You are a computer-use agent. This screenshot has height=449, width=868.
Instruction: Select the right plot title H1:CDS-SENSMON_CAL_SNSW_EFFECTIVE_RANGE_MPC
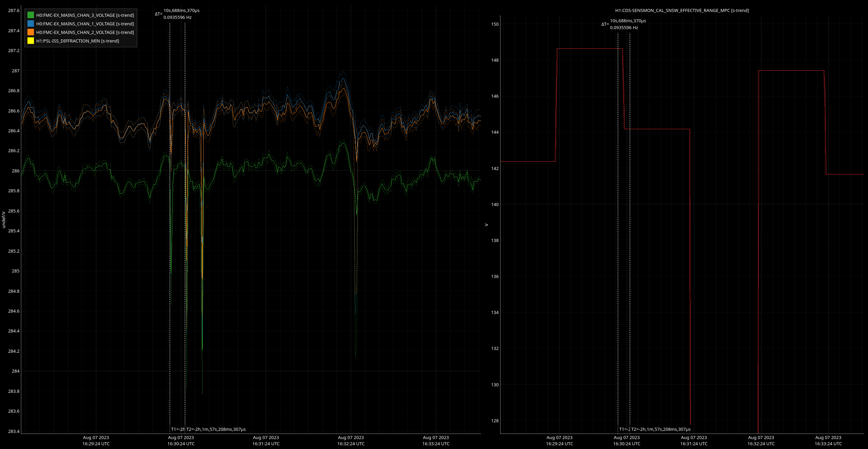coord(682,11)
